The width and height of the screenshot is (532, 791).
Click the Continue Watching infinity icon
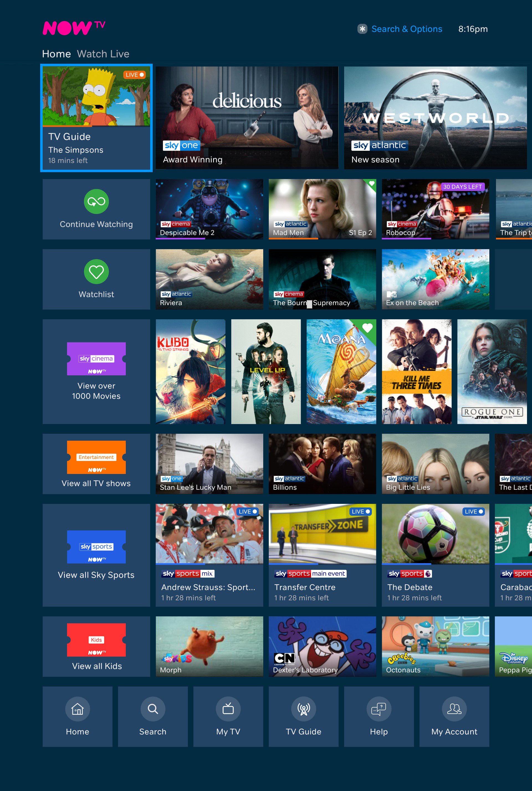pos(96,201)
